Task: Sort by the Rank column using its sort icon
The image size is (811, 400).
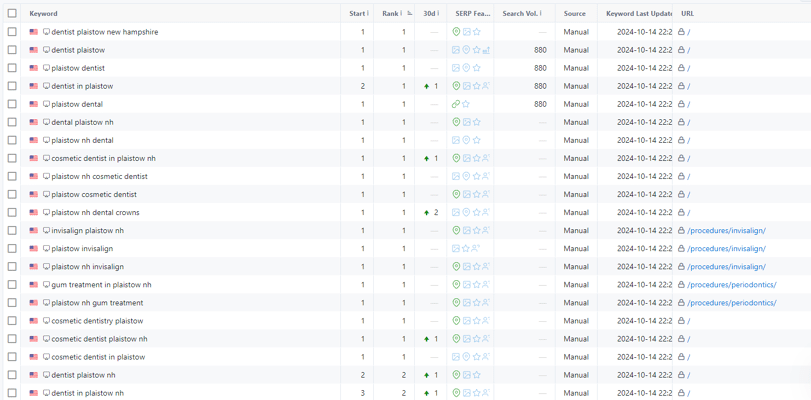Action: coord(410,14)
